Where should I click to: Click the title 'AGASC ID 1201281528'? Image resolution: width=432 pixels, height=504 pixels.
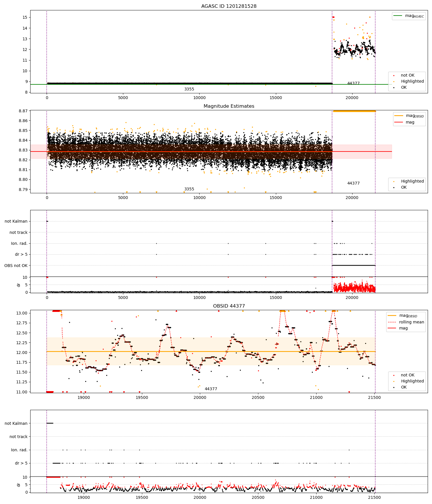229,6
